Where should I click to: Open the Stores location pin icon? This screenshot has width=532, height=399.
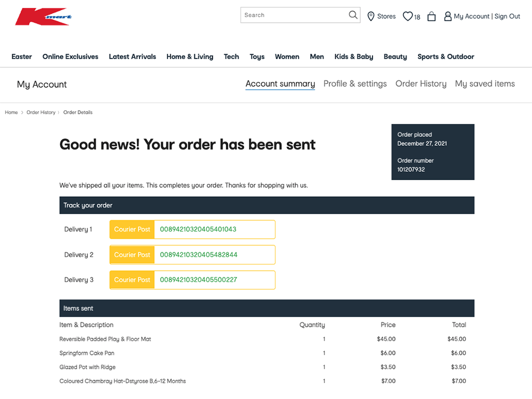click(x=371, y=16)
